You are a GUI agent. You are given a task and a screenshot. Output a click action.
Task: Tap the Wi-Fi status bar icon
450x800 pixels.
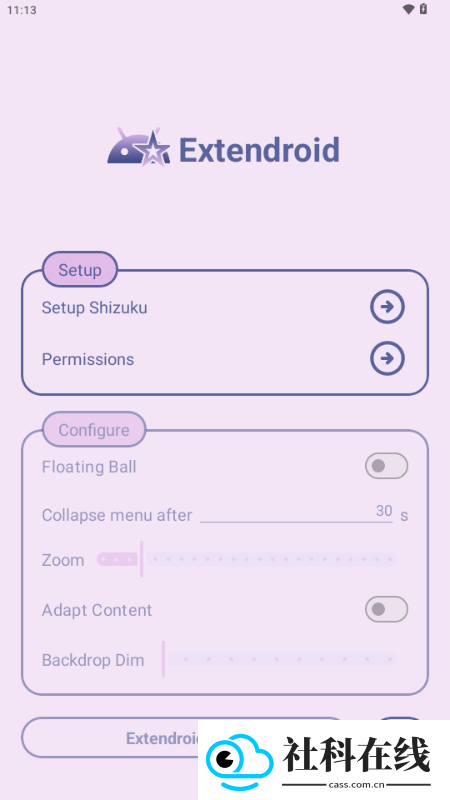tap(408, 9)
